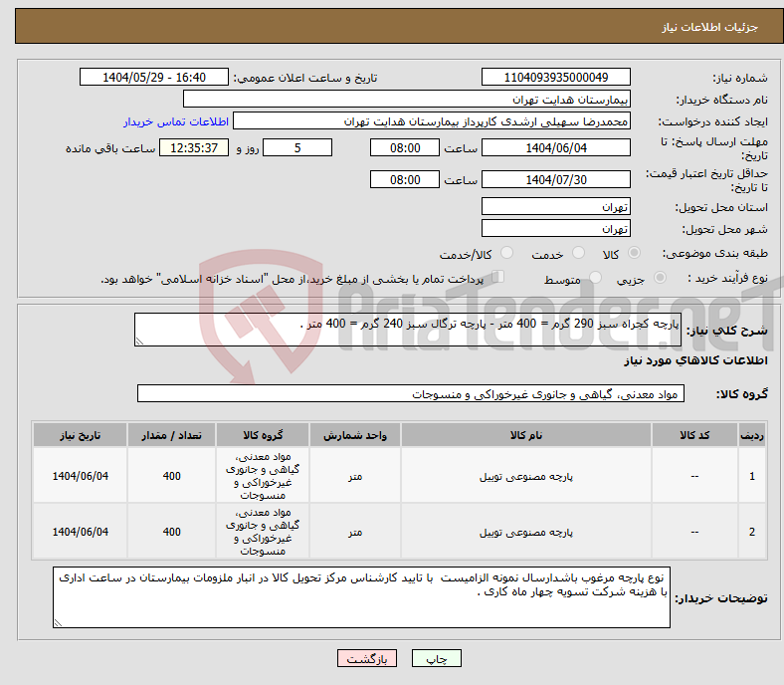Toggle the Islamic treasury payment checkbox
The width and height of the screenshot is (784, 685).
pos(498,277)
